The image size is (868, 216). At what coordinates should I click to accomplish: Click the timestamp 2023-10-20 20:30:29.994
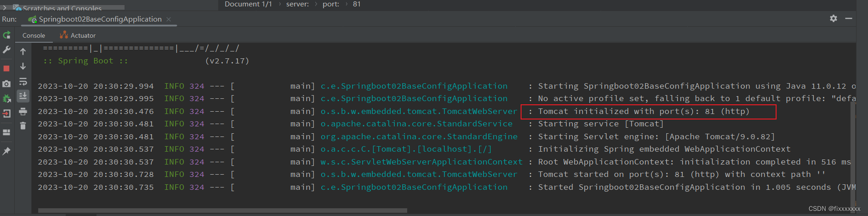(96, 86)
